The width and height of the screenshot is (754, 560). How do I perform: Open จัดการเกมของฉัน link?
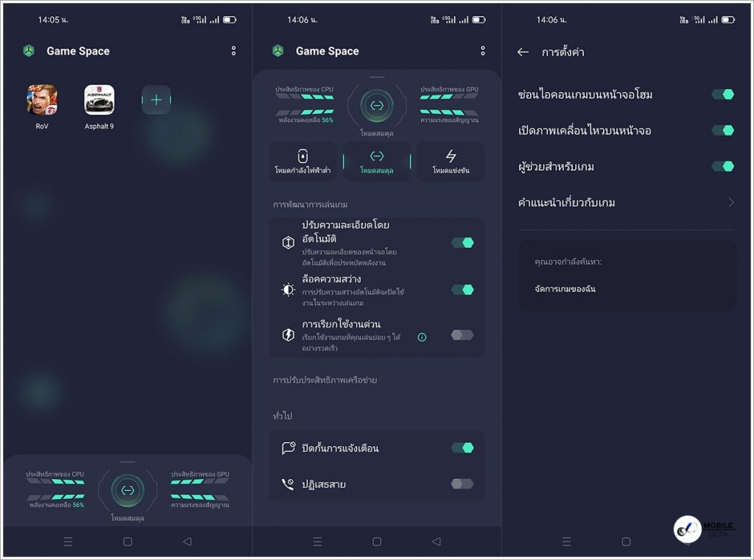pyautogui.click(x=565, y=289)
